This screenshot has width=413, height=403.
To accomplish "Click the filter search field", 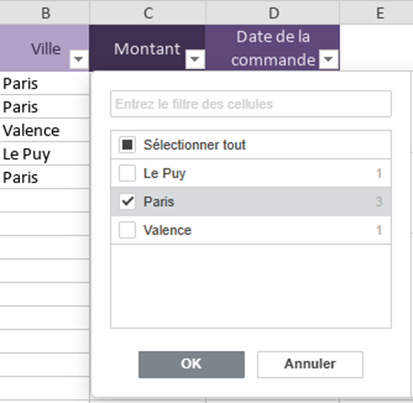I will coord(251,104).
